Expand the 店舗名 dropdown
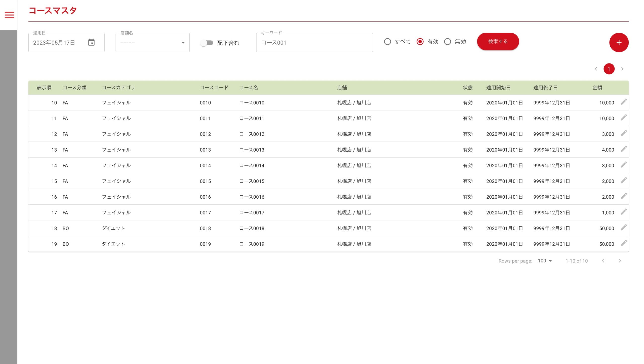Screen dimensions: 644x364 point(152,43)
